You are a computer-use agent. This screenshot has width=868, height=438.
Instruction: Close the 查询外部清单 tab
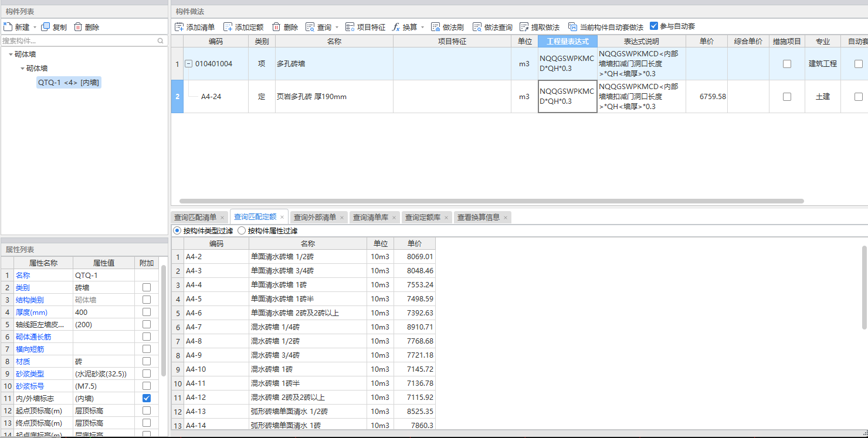coord(342,218)
